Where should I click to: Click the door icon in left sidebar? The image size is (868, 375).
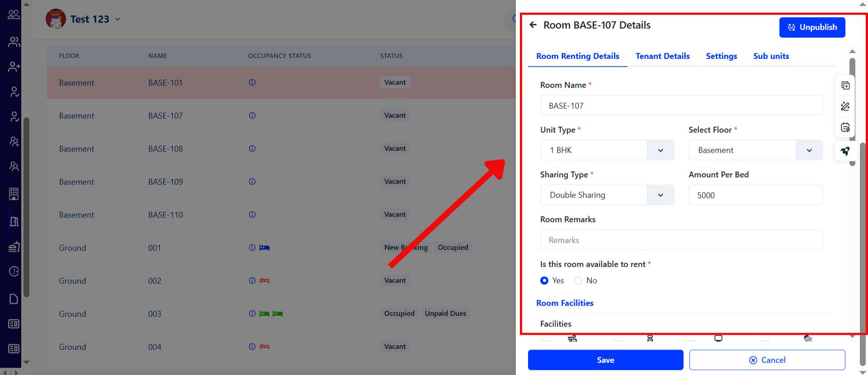[14, 221]
